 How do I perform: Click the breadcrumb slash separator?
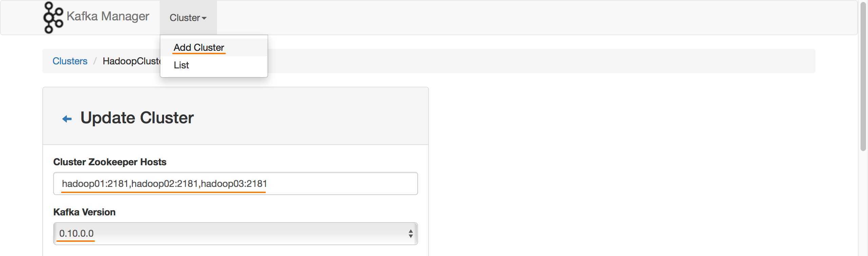pos(95,61)
